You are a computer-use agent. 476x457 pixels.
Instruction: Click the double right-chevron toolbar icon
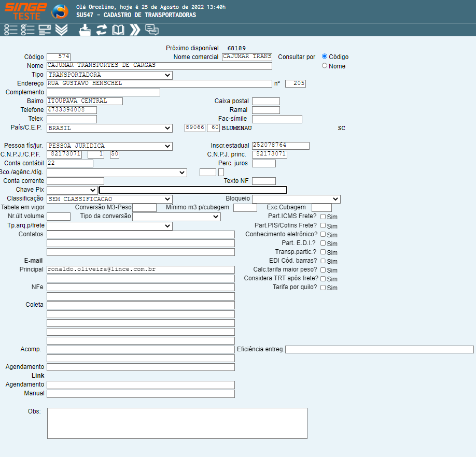click(x=135, y=30)
